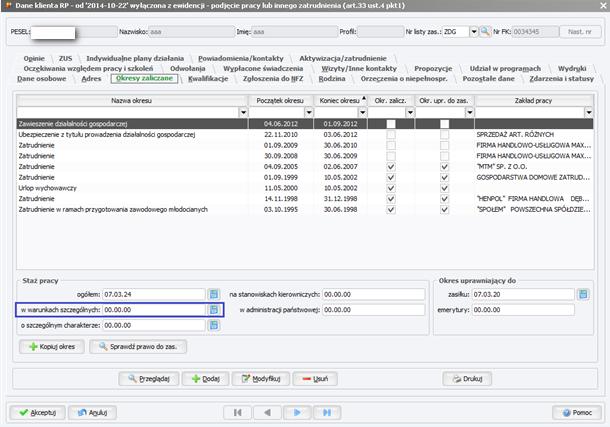The height and width of the screenshot is (427, 610).
Task: Open Wypłacone świadczenia tab
Action: tap(263, 68)
